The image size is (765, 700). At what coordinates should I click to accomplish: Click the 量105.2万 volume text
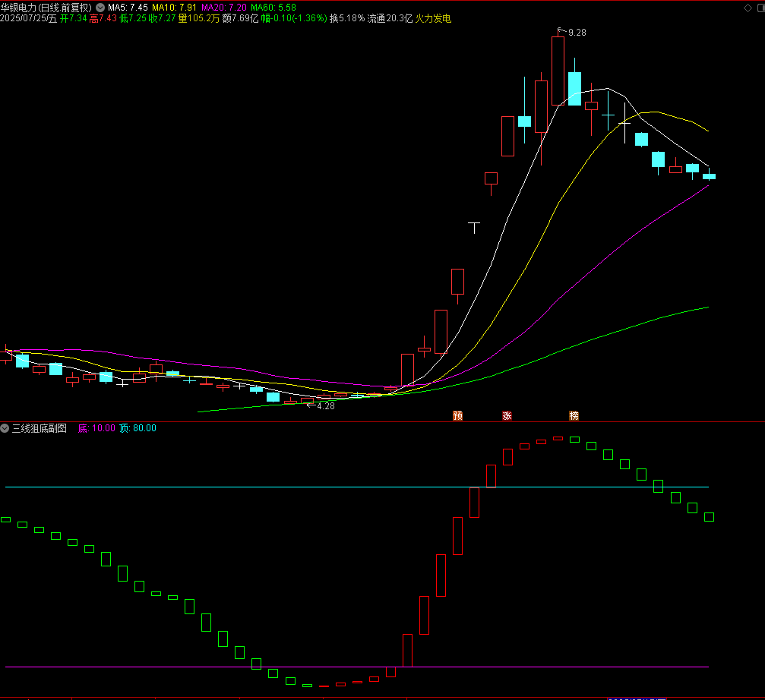click(x=198, y=18)
